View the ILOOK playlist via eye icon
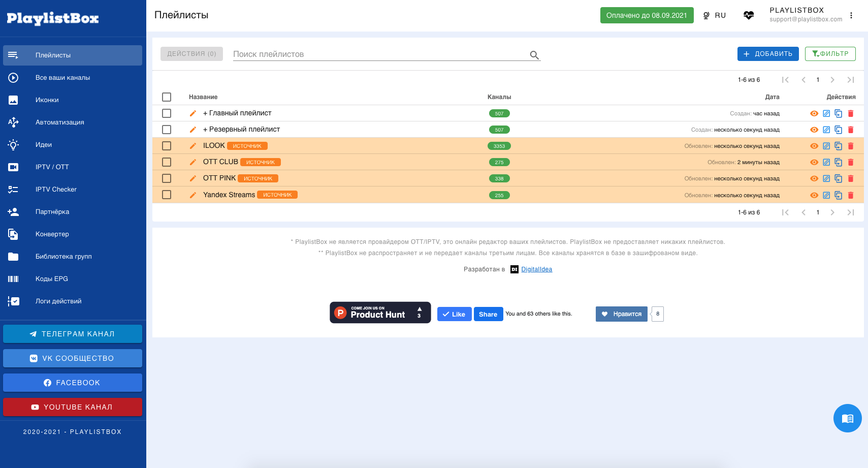 (x=814, y=146)
